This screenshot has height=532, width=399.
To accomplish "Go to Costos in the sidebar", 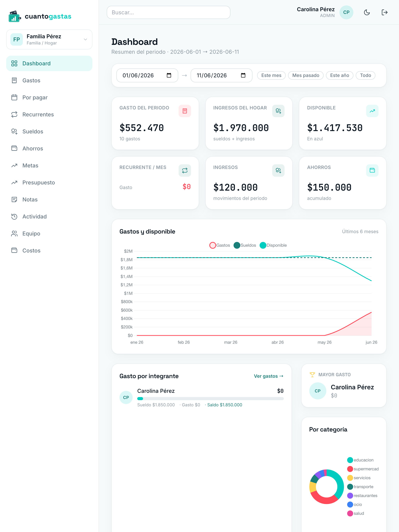I will click(49, 250).
